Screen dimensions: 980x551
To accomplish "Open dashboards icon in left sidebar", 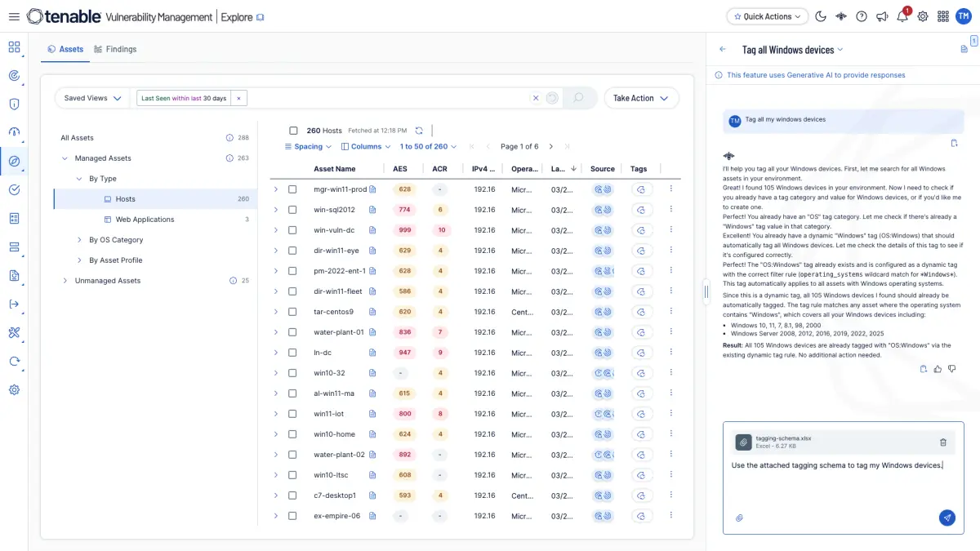I will (x=14, y=47).
